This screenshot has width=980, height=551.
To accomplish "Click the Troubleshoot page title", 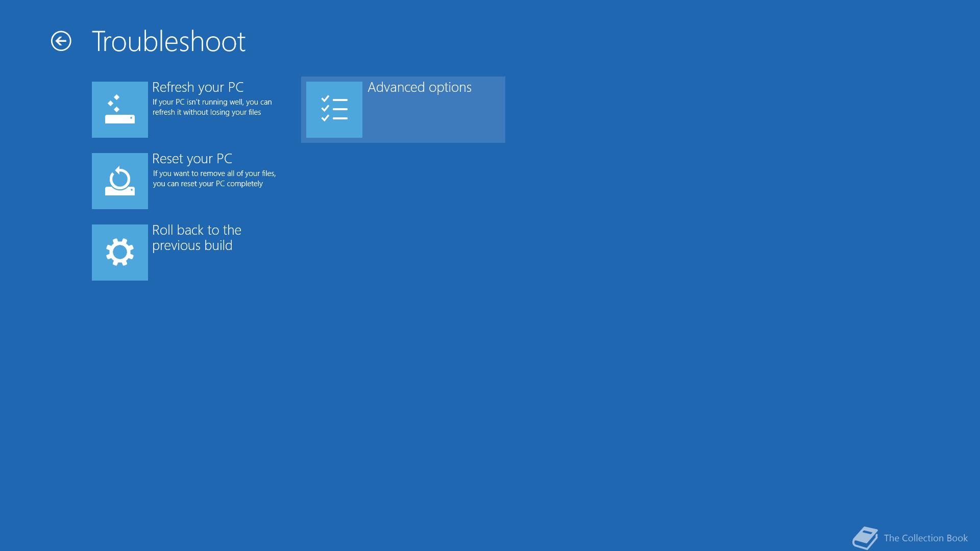I will [168, 41].
